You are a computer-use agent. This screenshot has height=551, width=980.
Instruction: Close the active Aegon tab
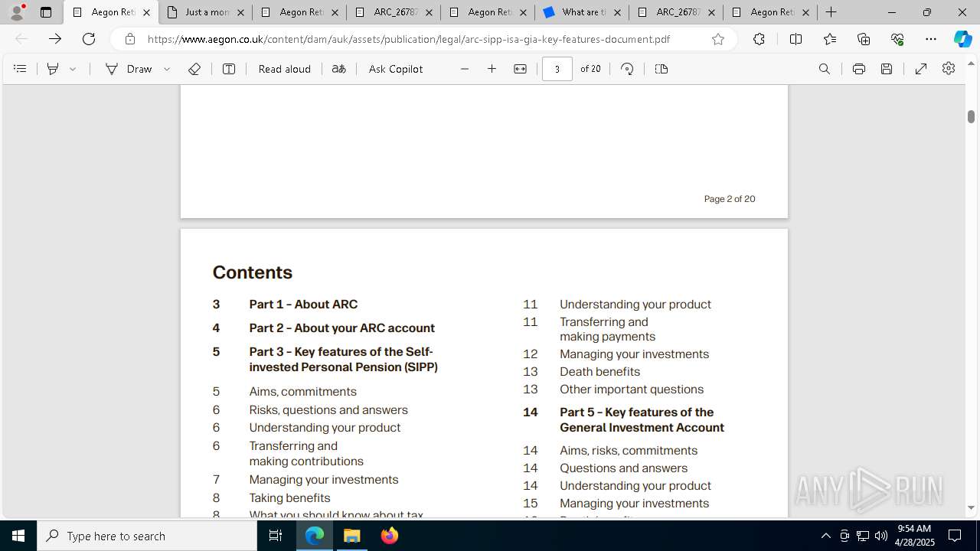(x=147, y=12)
